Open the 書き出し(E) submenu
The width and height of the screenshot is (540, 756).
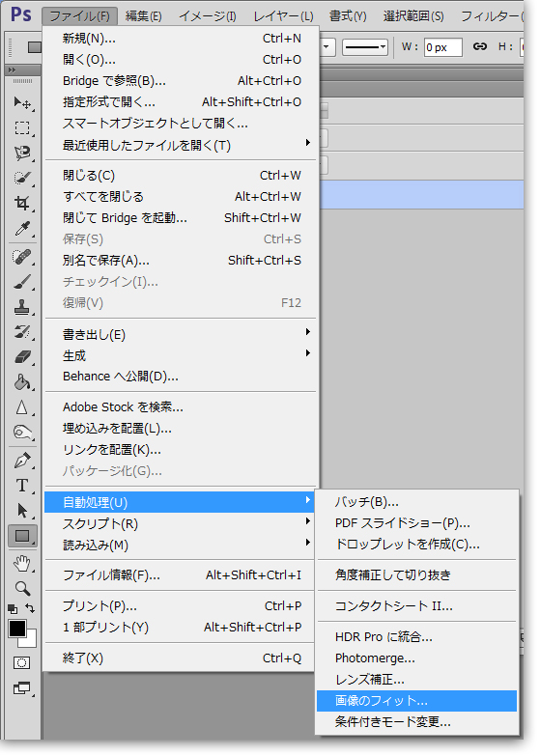point(182,335)
